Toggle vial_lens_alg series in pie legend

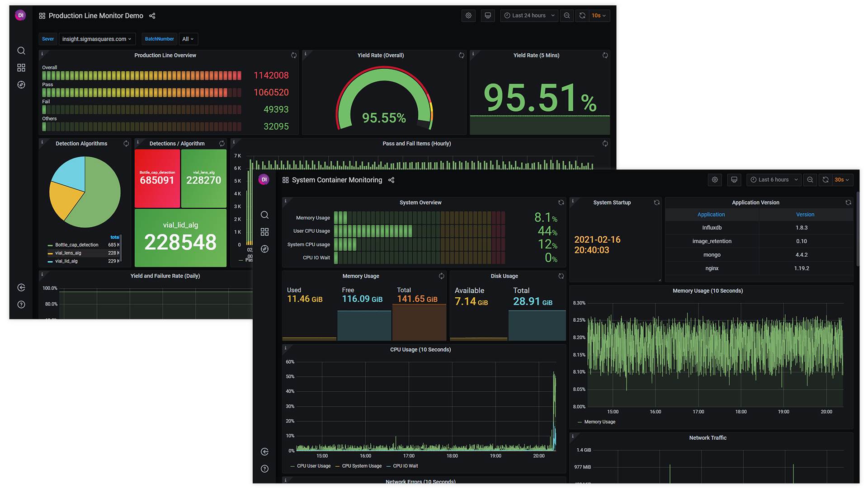click(68, 253)
